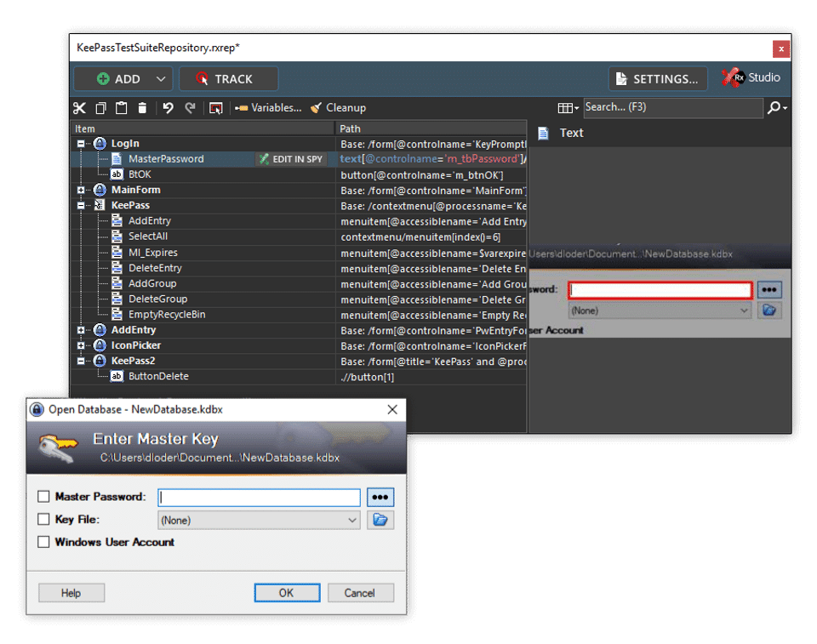The height and width of the screenshot is (644, 817).
Task: Click Help in Open Database dialog
Action: coord(71,593)
